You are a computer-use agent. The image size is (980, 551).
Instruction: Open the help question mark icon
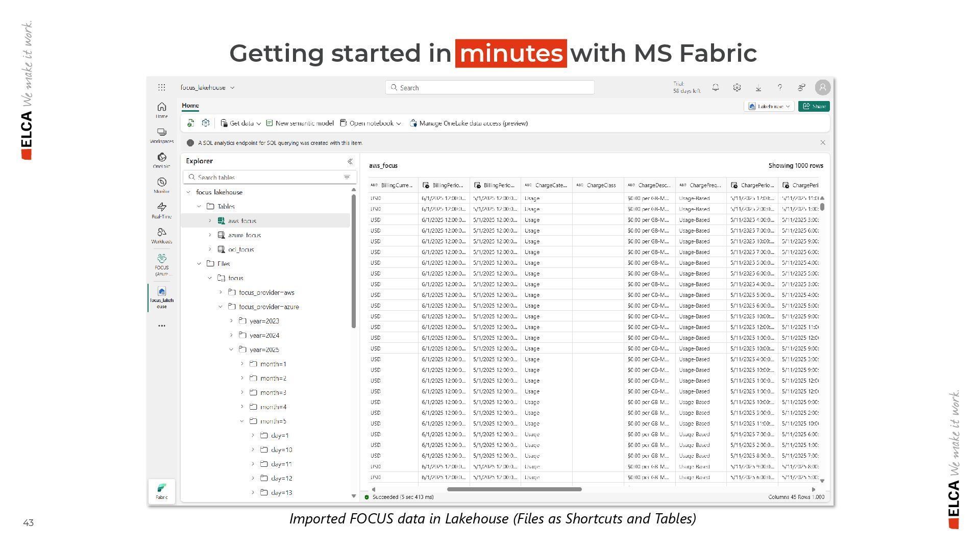[x=780, y=88]
